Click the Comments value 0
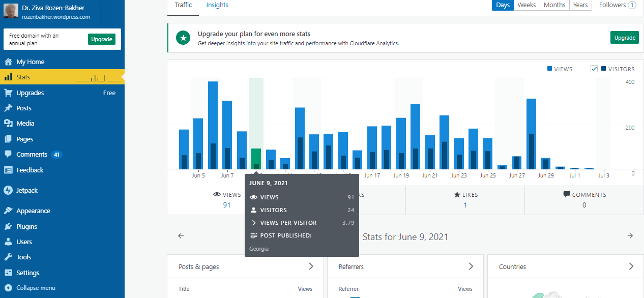 584,205
